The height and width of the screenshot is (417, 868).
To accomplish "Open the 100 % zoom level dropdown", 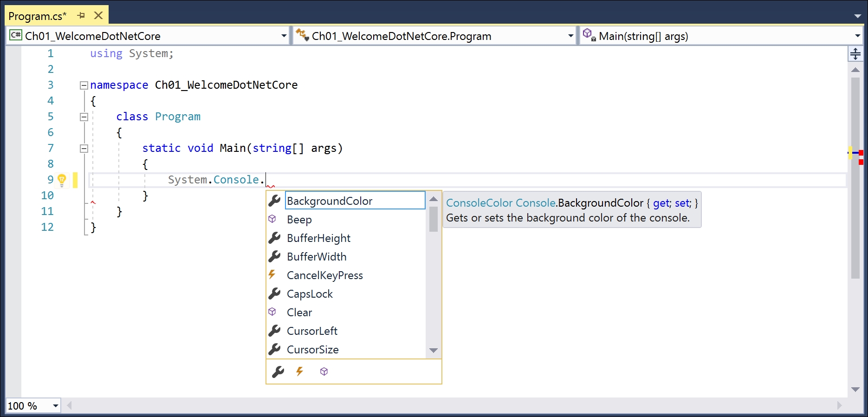I will pos(56,406).
